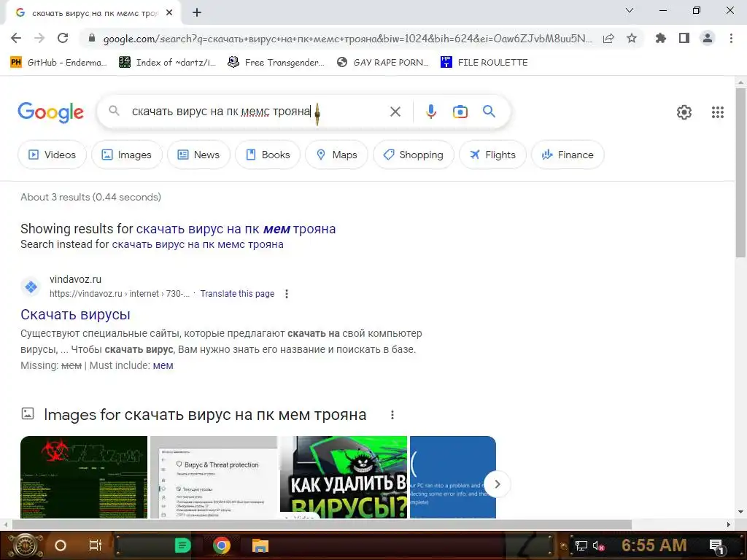View site info via the padlock icon
This screenshot has height=560, width=747.
click(92, 38)
